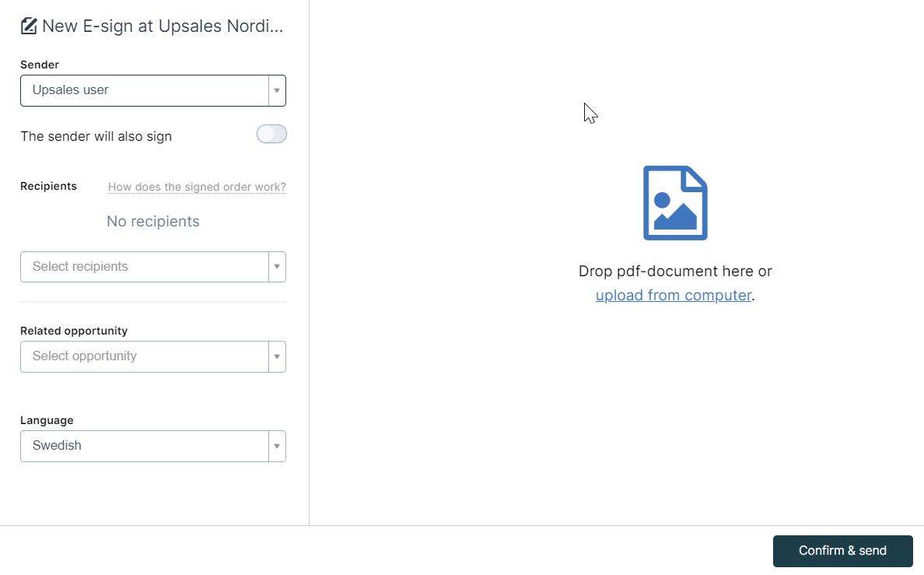Expand the Language dropdown arrow
The image size is (924, 575).
point(277,447)
